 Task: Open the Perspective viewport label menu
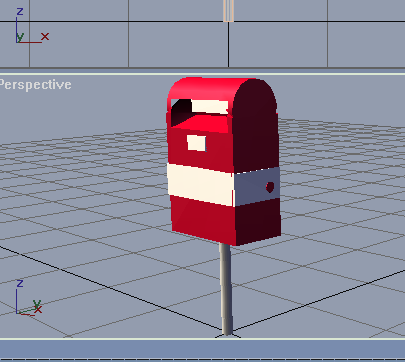(x=35, y=85)
